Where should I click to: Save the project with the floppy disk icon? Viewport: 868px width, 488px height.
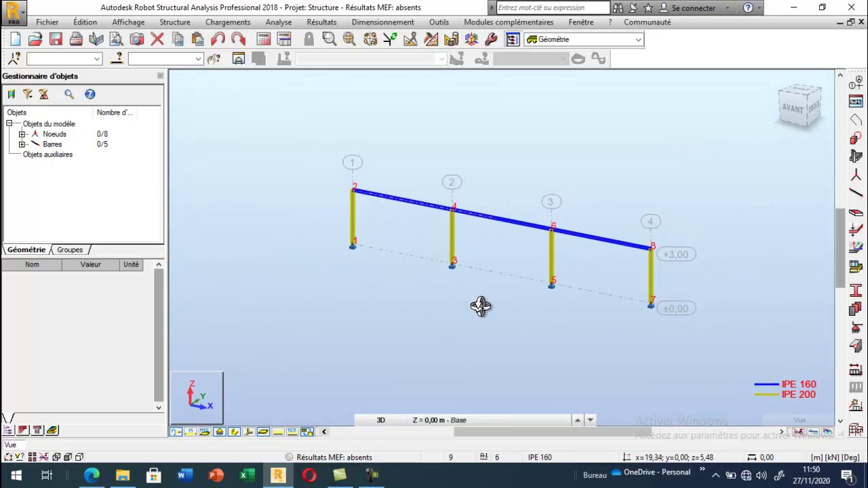coord(56,39)
